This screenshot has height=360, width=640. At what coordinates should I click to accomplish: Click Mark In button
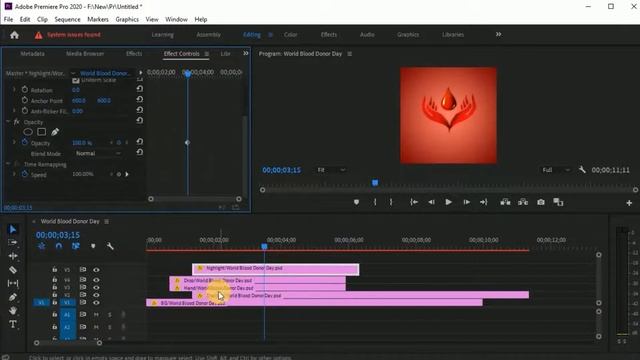click(375, 202)
